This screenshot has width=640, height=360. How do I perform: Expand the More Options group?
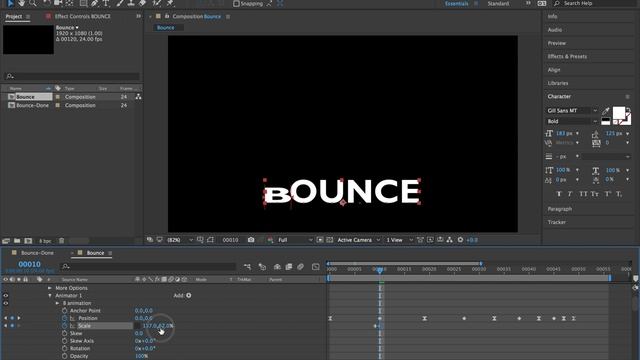click(50, 288)
